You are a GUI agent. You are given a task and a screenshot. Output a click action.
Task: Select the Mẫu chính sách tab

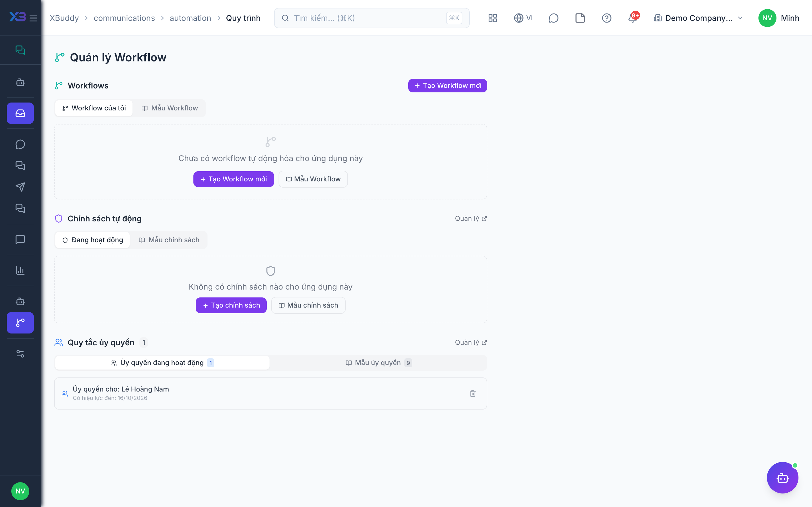tap(169, 240)
